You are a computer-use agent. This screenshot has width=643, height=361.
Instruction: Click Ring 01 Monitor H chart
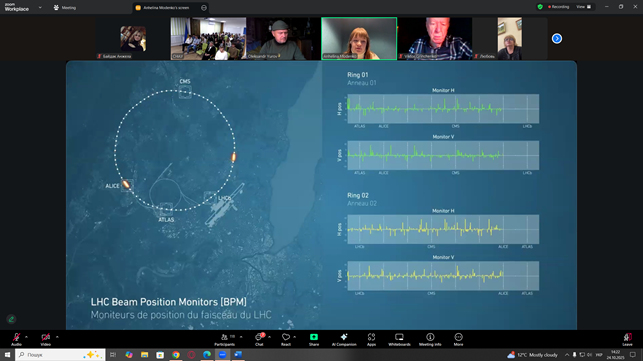(443, 109)
